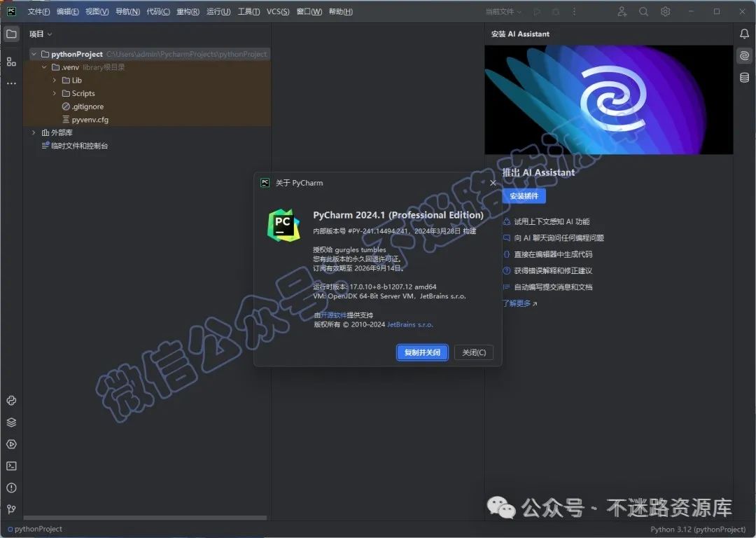Click 直接在编辑器中生成代码 text
756x538 pixels.
tap(553, 254)
